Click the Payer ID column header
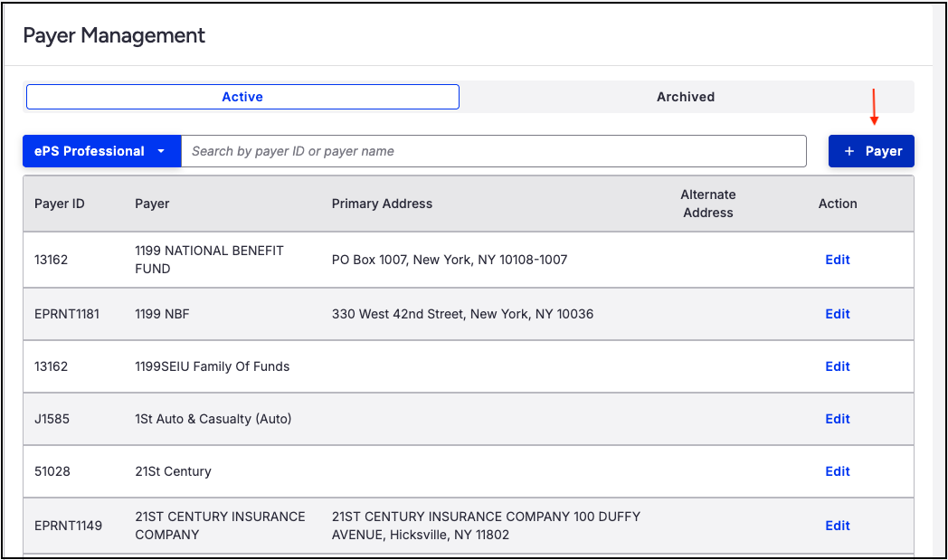 [60, 204]
